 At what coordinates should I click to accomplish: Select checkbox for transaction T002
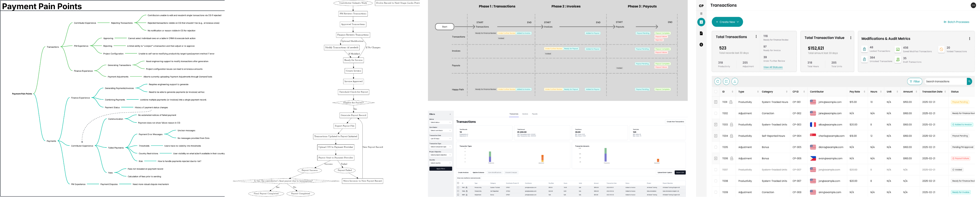[x=716, y=113]
